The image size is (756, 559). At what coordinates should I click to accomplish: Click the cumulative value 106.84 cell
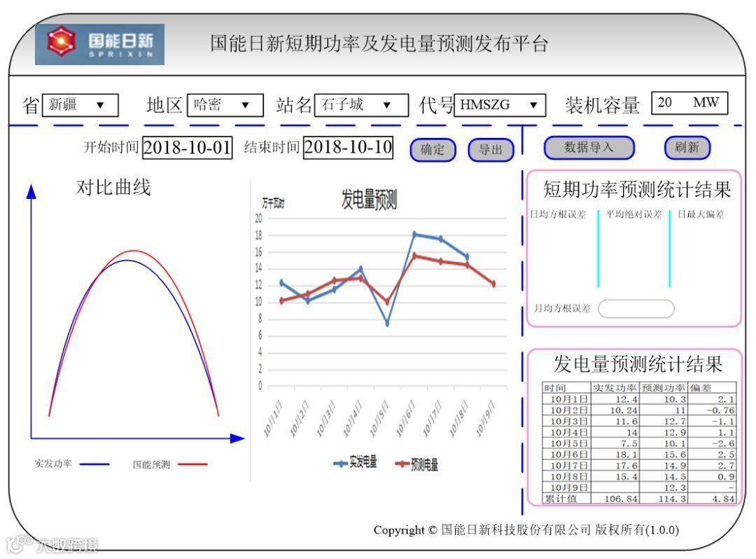tap(615, 499)
